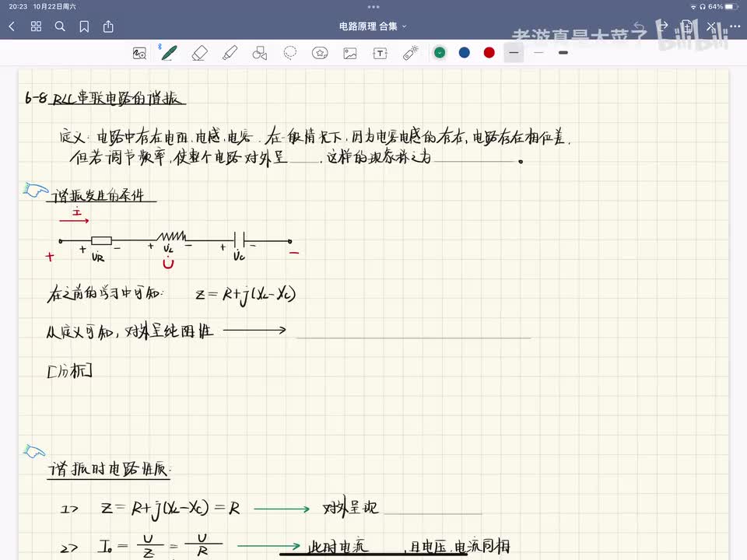Tap the formula Z = R+j(XL-XC)
The height and width of the screenshot is (560, 747).
[x=246, y=295]
